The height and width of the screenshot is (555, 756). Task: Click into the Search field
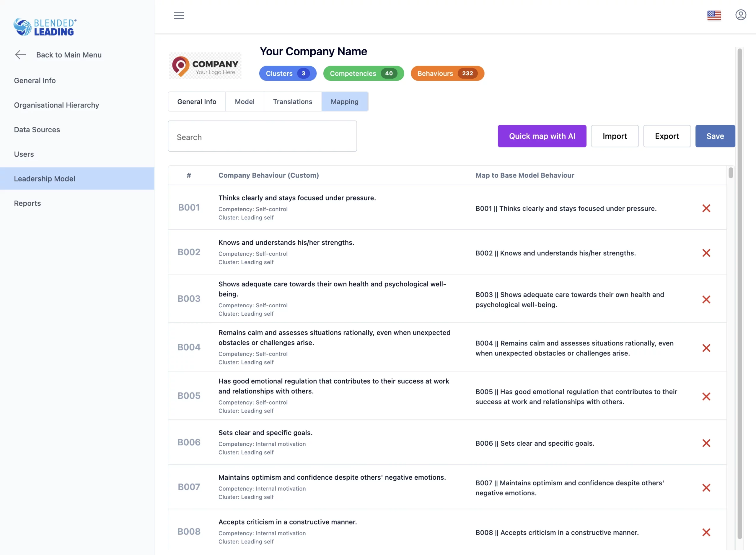click(262, 137)
